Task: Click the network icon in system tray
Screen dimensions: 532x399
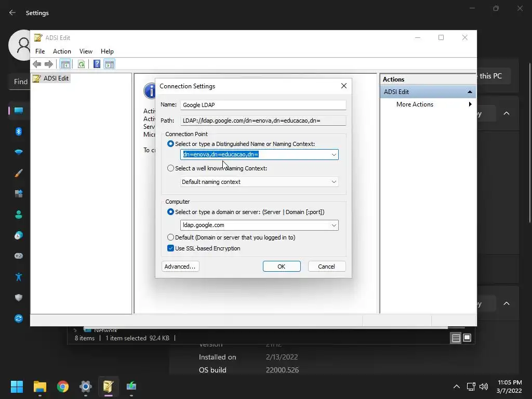Action: click(x=471, y=387)
